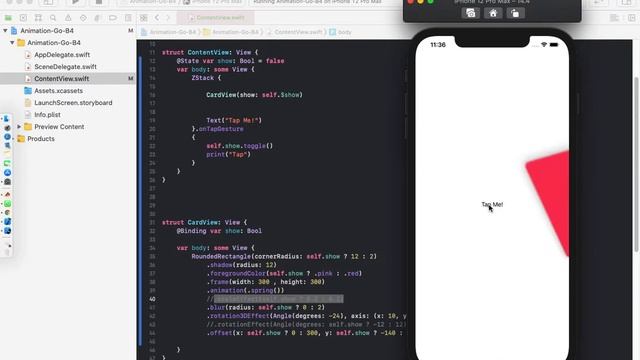
Task: Click Animation-Go-B4 project in breadcrumb
Action: tap(169, 32)
